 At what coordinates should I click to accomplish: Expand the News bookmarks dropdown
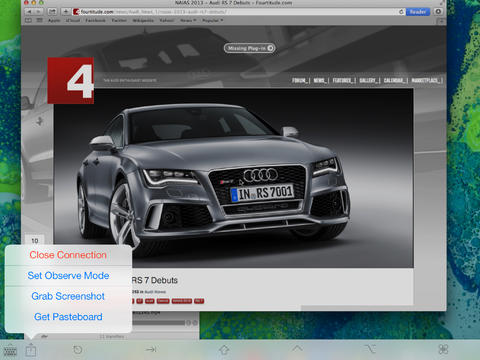click(x=188, y=20)
